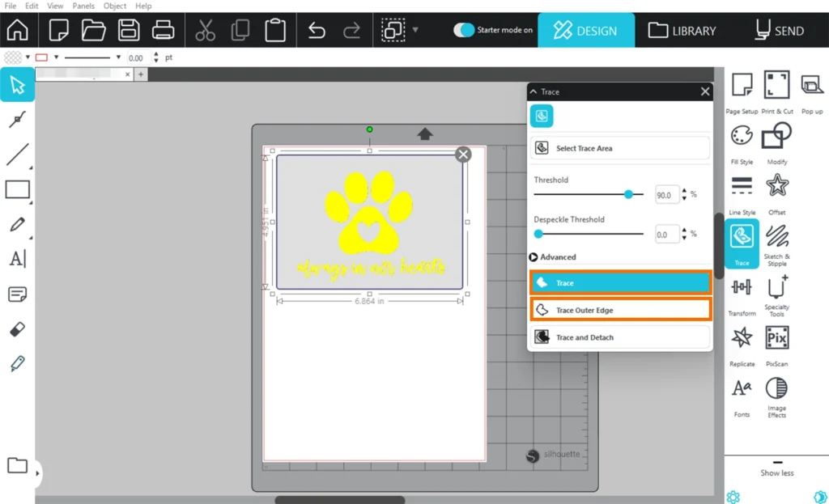Switch to the LIBRARY tab
The height and width of the screenshot is (504, 829).
682,31
